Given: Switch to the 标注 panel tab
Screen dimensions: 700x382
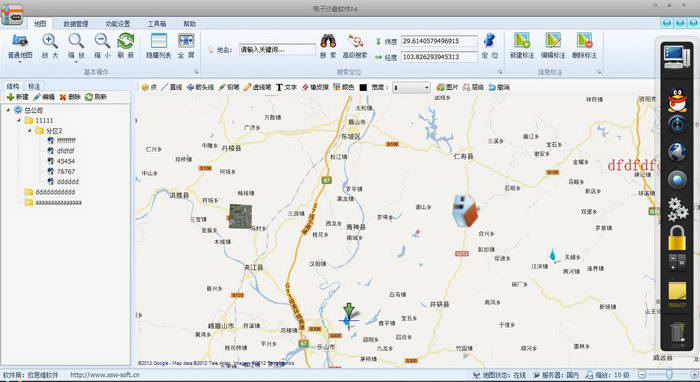Looking at the screenshot, I should [34, 86].
